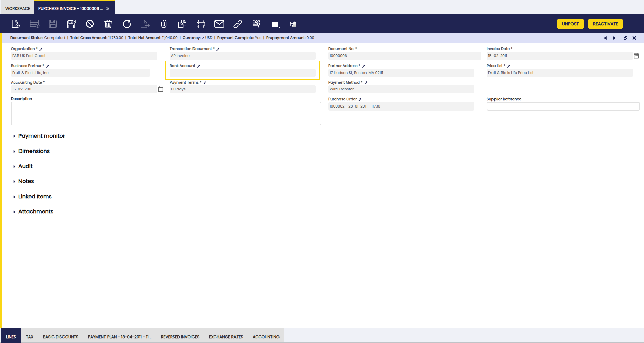Follow the Currency link arrow in the status bar

203,38
